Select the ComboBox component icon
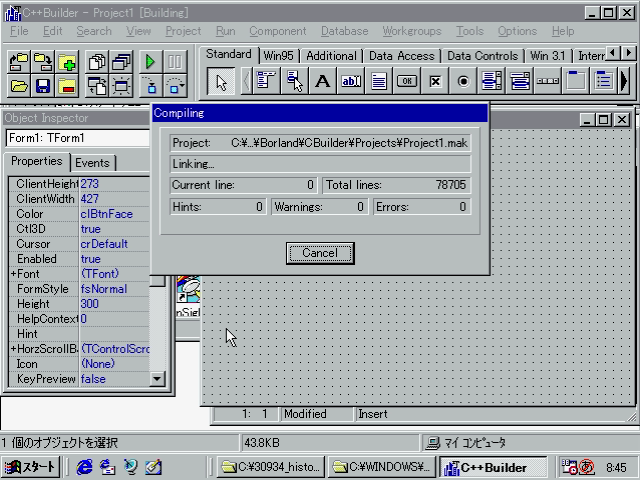Image resolution: width=640 pixels, height=480 pixels. [520, 81]
